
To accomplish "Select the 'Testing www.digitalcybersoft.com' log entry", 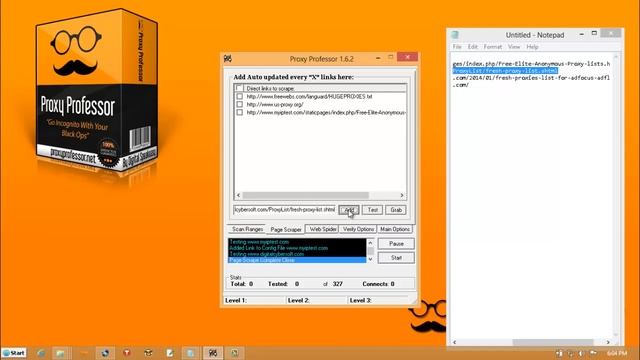I will click(297, 254).
